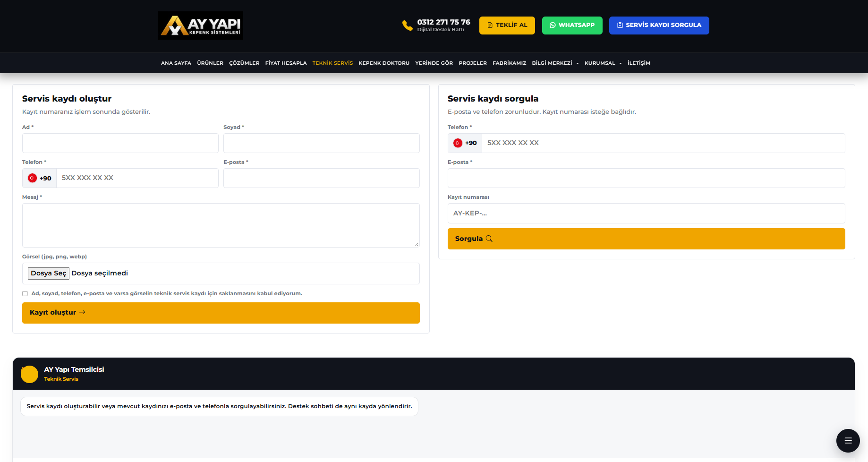The image size is (868, 462).
Task: Open Yerinde Gör menu item
Action: (x=434, y=63)
